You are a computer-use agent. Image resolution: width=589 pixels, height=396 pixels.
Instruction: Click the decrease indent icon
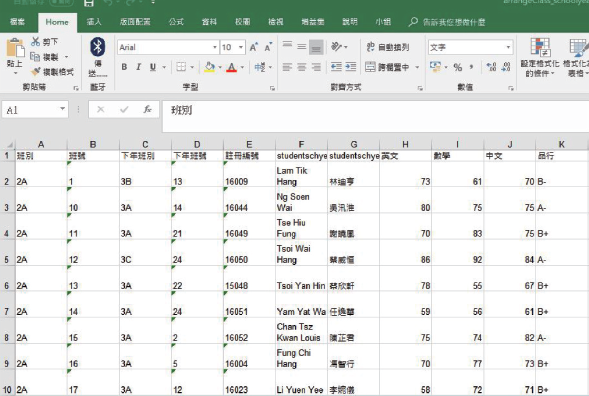336,67
